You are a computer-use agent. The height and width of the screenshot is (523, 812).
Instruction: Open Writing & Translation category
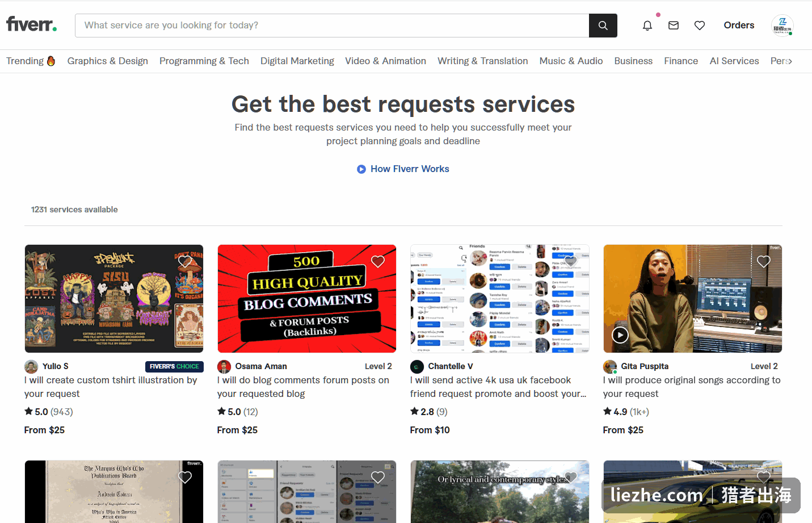pos(483,61)
